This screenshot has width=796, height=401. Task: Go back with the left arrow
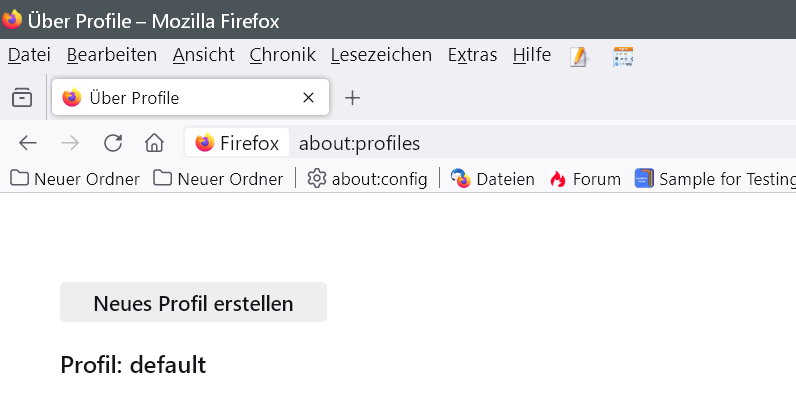pyautogui.click(x=28, y=143)
